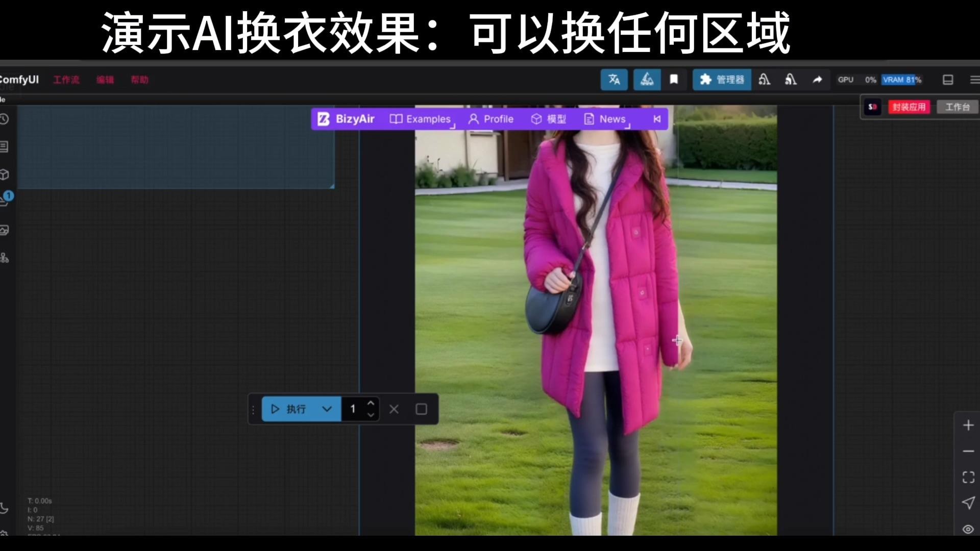Expand the run options chevron beside 执行
Viewport: 980px width, 551px height.
pyautogui.click(x=327, y=409)
